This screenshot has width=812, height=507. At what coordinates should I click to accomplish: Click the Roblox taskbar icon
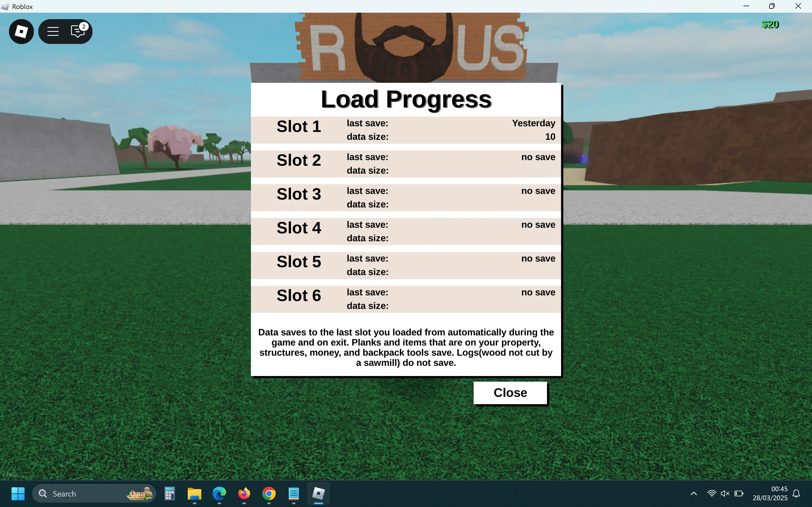[x=318, y=493]
